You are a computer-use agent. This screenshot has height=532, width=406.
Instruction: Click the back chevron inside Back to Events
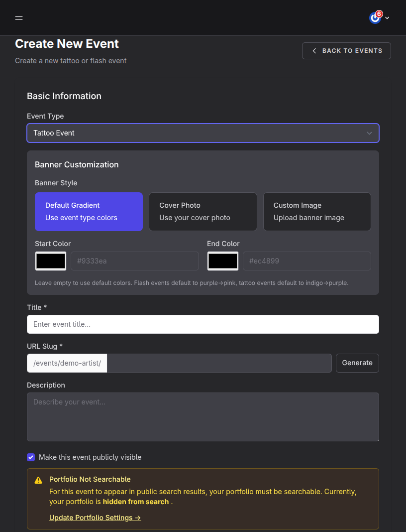click(x=314, y=50)
